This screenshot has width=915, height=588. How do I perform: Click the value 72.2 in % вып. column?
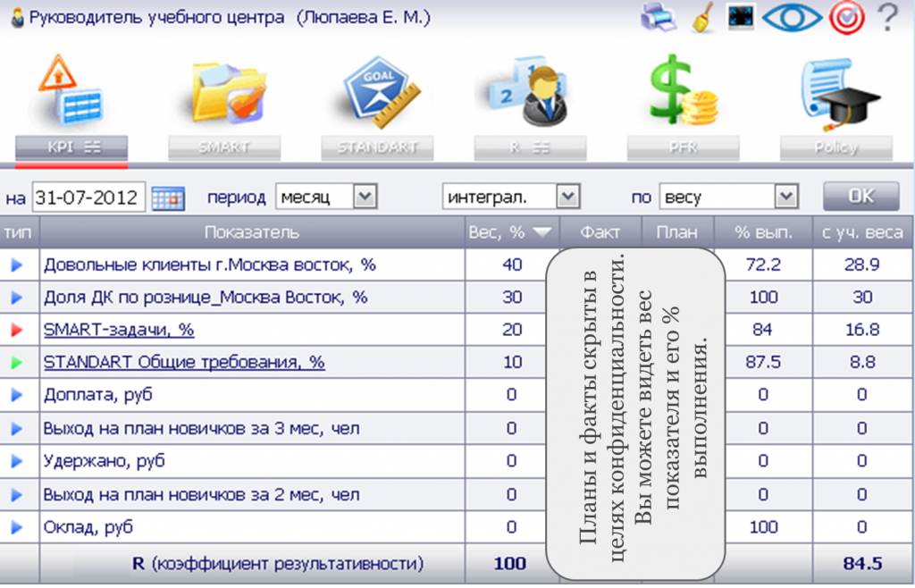(763, 265)
